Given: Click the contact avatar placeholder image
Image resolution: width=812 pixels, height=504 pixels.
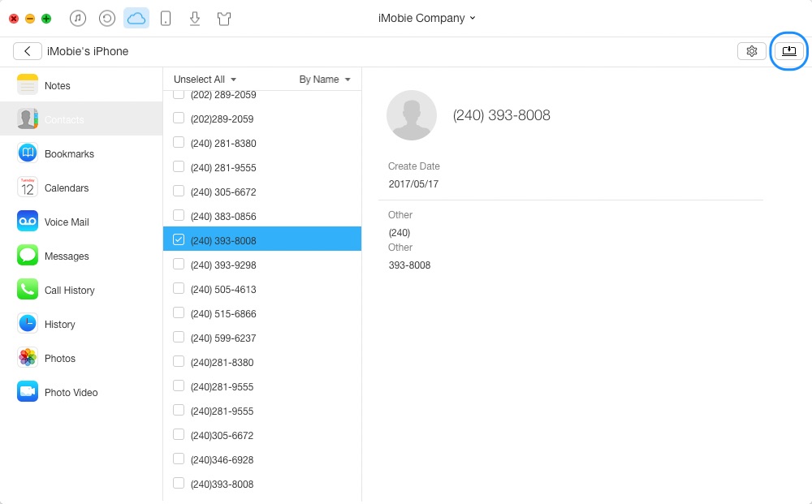Looking at the screenshot, I should pyautogui.click(x=412, y=115).
